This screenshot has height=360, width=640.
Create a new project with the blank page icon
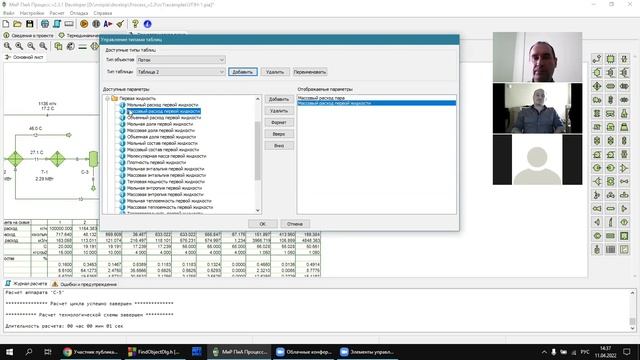[6, 24]
